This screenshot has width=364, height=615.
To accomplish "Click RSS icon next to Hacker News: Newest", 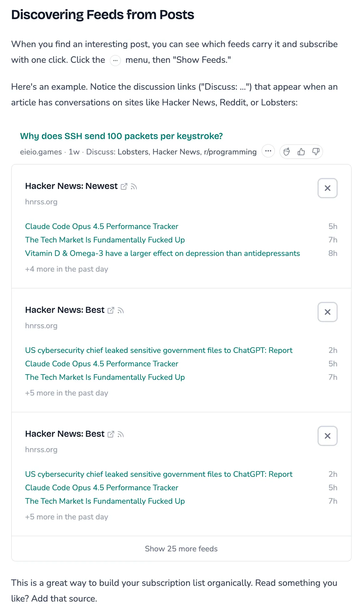I will pos(134,186).
